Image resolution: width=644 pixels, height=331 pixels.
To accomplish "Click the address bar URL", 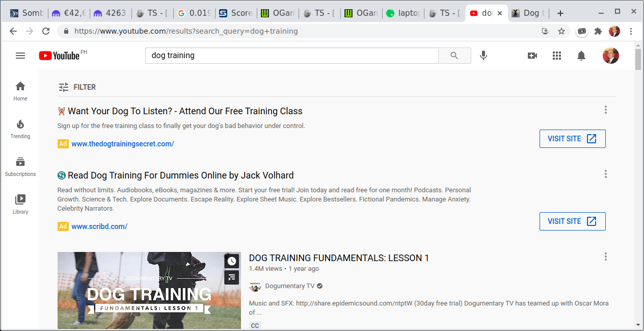I will click(x=186, y=31).
